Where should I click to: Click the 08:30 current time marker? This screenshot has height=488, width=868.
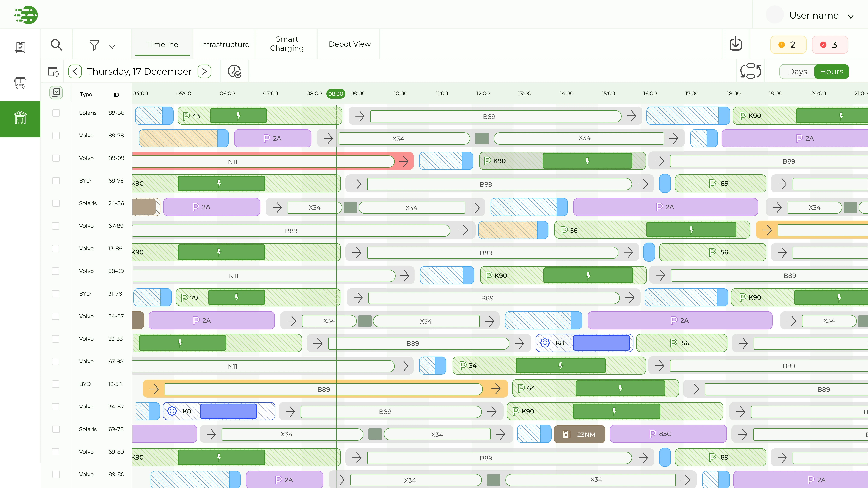point(336,94)
